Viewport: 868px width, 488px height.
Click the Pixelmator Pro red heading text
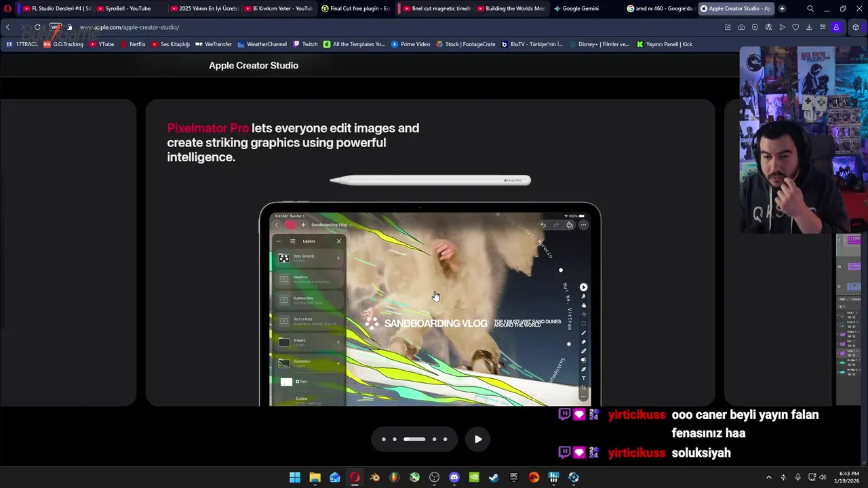point(208,128)
